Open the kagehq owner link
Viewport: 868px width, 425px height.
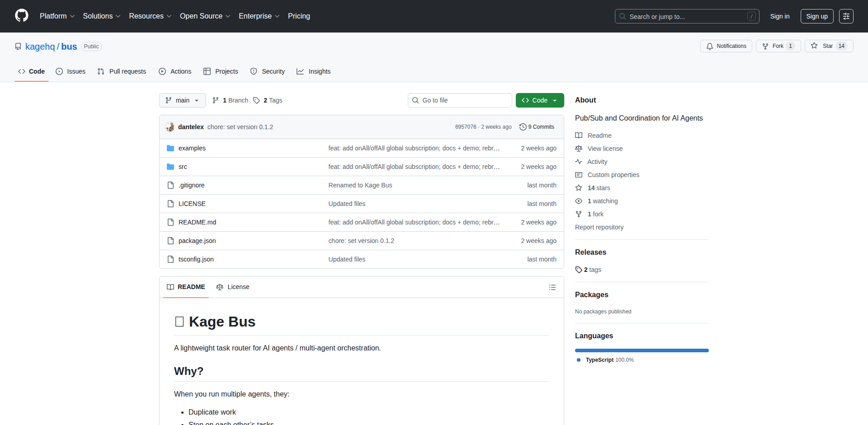40,47
